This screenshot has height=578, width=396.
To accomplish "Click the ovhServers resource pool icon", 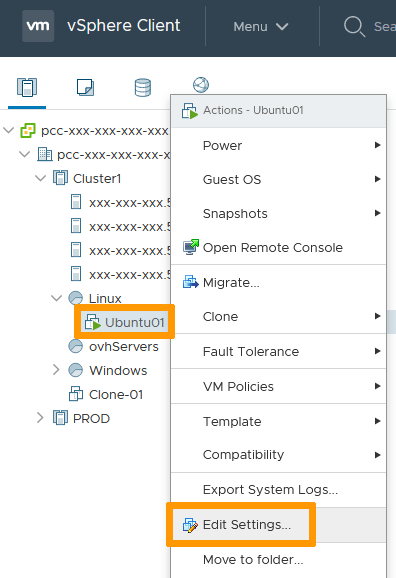I will coord(76,346).
